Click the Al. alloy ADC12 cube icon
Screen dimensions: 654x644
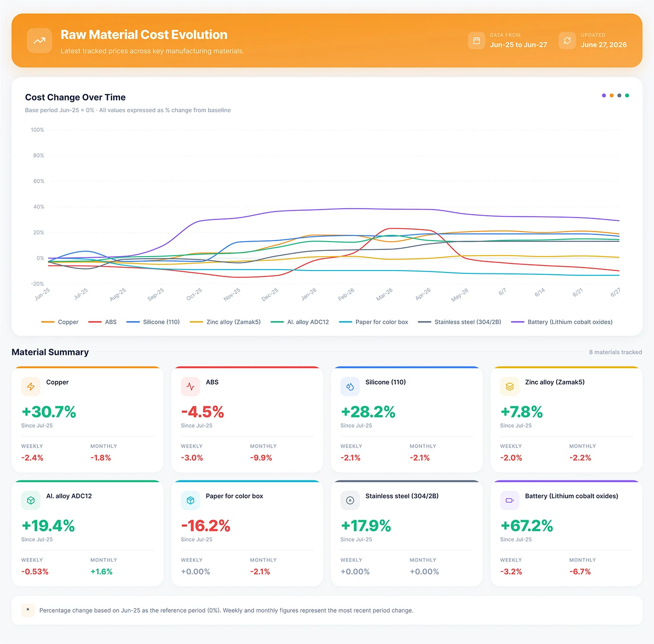(x=31, y=501)
